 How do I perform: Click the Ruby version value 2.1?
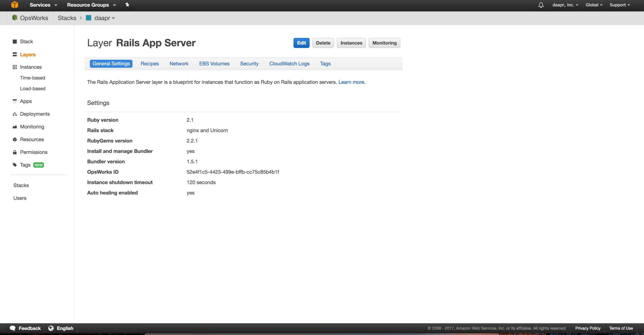coord(190,120)
